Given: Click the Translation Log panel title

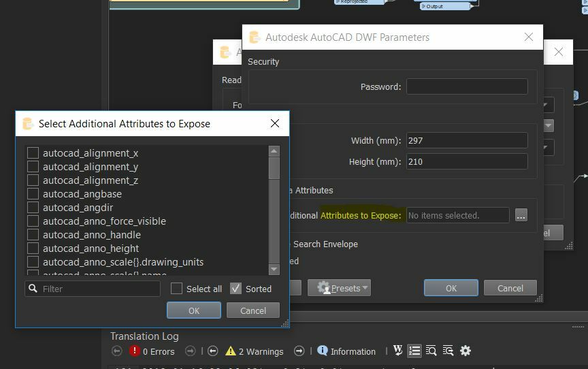Looking at the screenshot, I should click(144, 336).
